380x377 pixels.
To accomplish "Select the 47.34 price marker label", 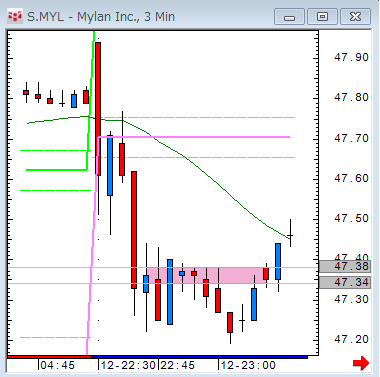I will click(x=345, y=282).
